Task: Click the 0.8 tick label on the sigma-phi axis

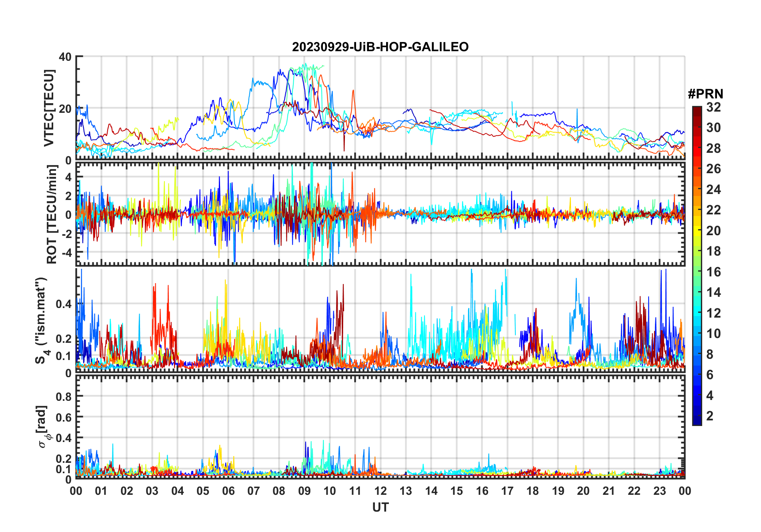Action: [63, 396]
